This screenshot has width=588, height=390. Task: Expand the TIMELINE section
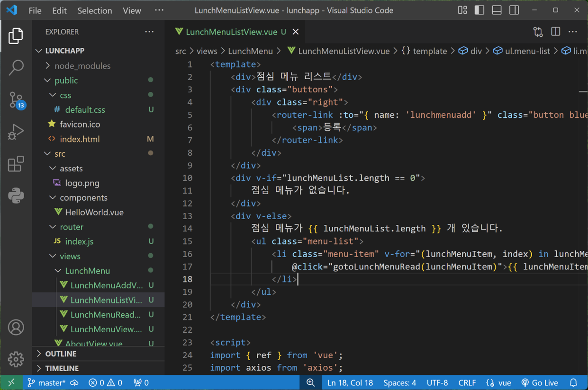[x=99, y=368]
